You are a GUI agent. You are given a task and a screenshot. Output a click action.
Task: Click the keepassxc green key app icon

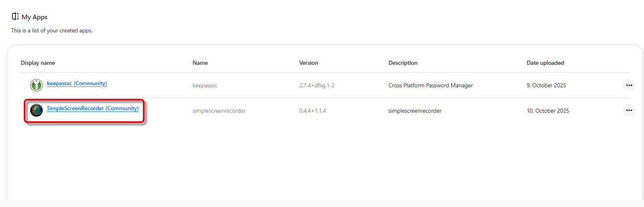tap(36, 85)
